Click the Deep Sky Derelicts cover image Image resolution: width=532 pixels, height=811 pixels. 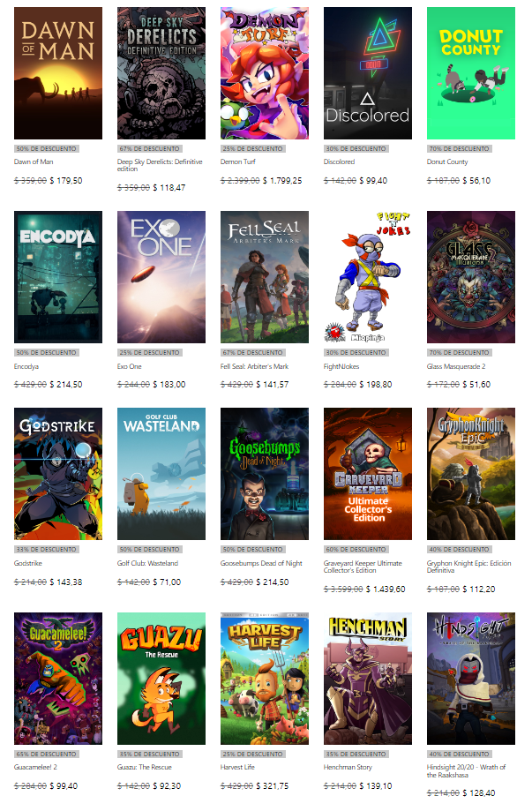[161, 73]
